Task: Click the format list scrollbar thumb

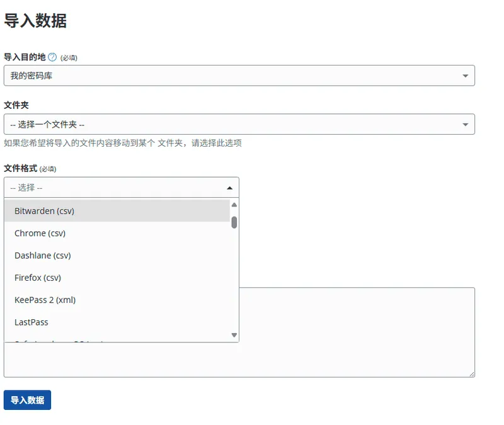Action: pyautogui.click(x=234, y=222)
